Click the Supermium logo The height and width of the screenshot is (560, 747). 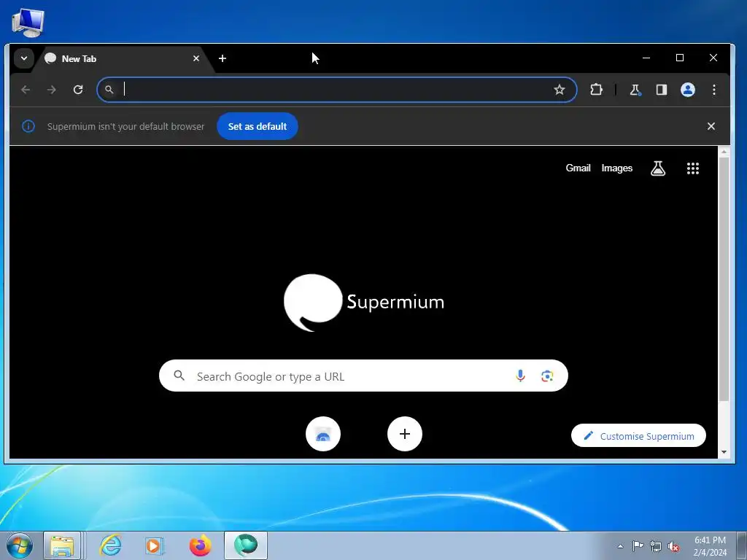(x=364, y=303)
